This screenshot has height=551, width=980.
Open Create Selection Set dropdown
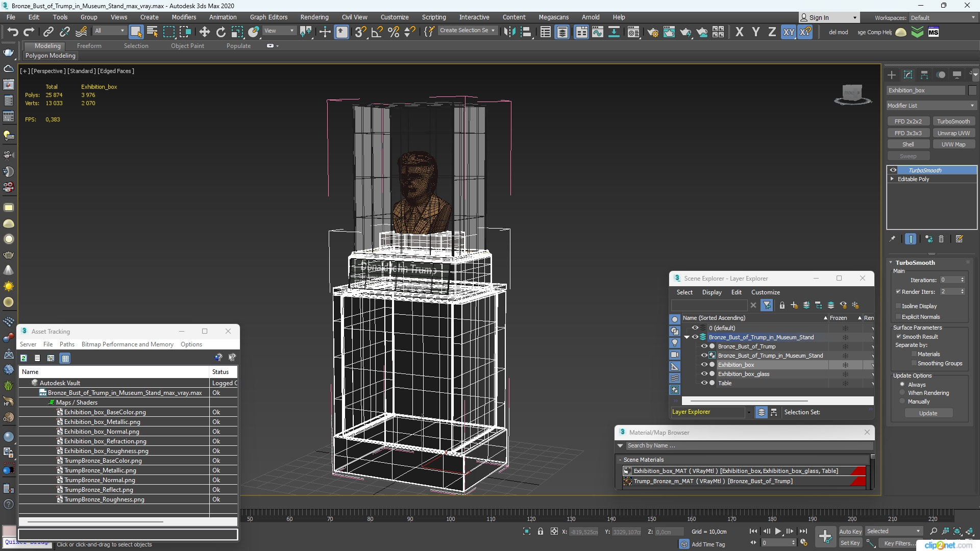pos(468,31)
